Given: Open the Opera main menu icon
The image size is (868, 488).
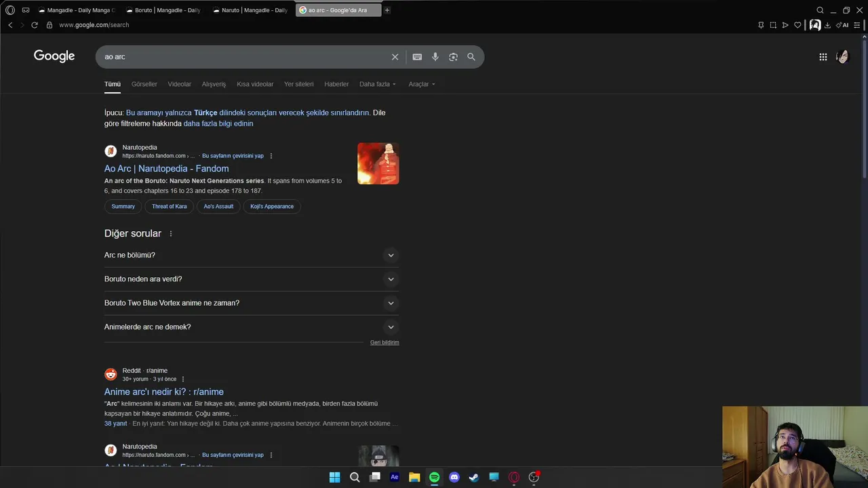Looking at the screenshot, I should click(x=9, y=10).
